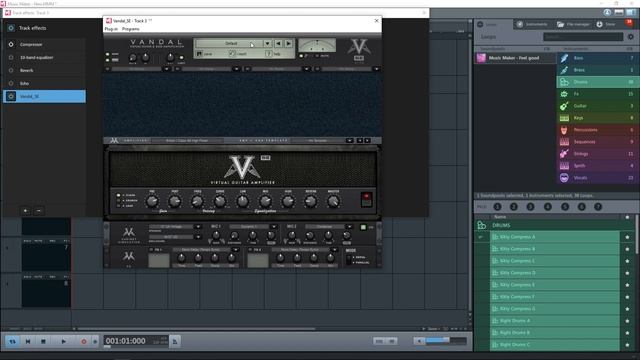Viewport: 640px width, 360px height.
Task: Select Bass instrument category
Action: [597, 58]
